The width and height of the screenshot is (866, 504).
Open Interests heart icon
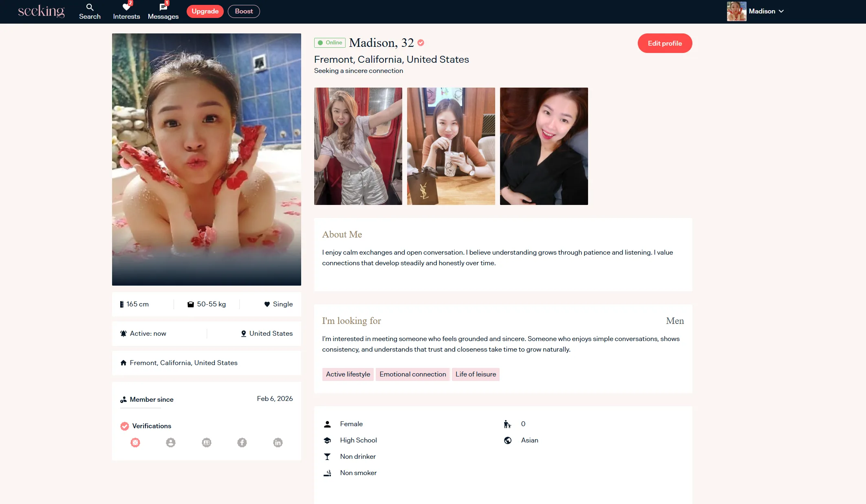(x=126, y=7)
